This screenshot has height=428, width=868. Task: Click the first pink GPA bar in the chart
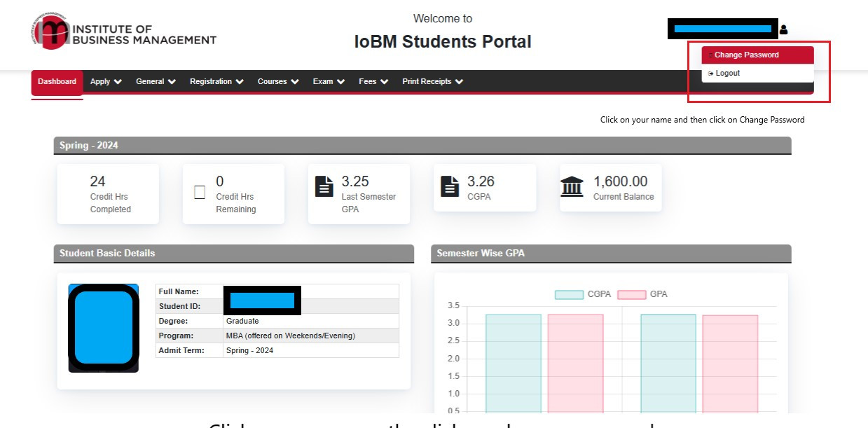(x=575, y=364)
